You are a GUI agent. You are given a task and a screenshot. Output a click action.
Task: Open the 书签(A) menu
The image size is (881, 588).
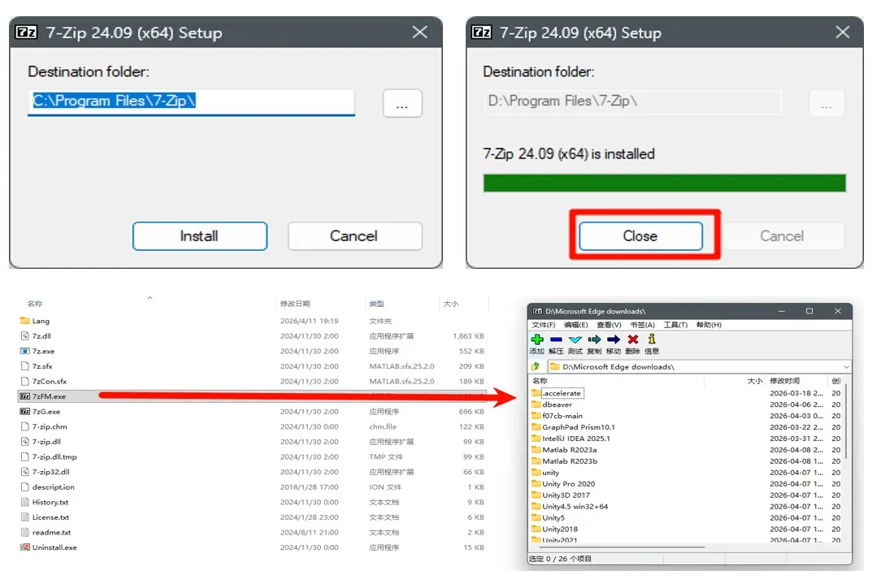tap(642, 325)
